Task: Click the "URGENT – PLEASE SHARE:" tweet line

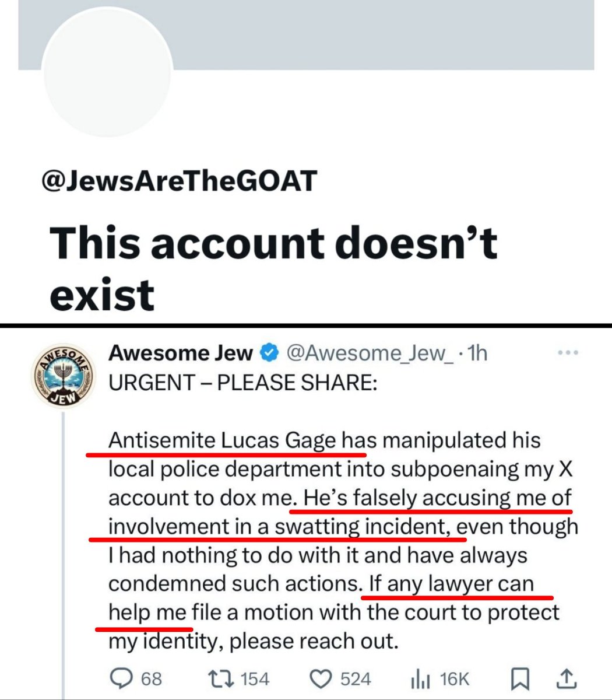Action: (x=243, y=383)
